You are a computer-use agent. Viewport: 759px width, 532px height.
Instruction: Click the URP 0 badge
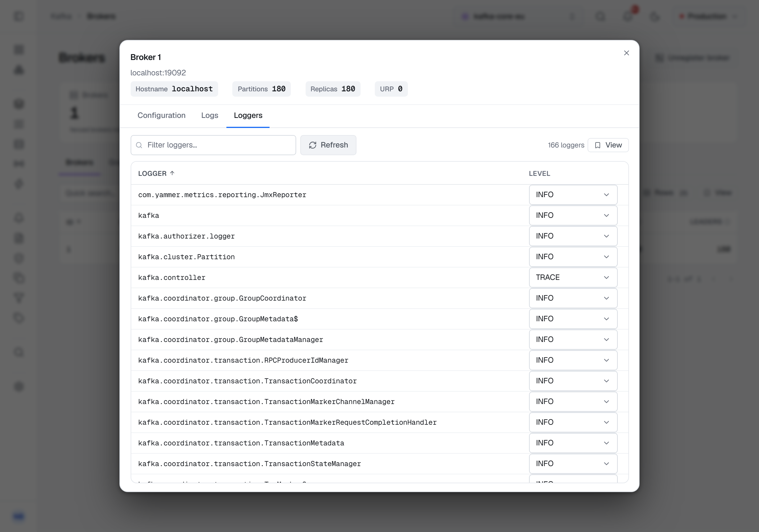(391, 89)
